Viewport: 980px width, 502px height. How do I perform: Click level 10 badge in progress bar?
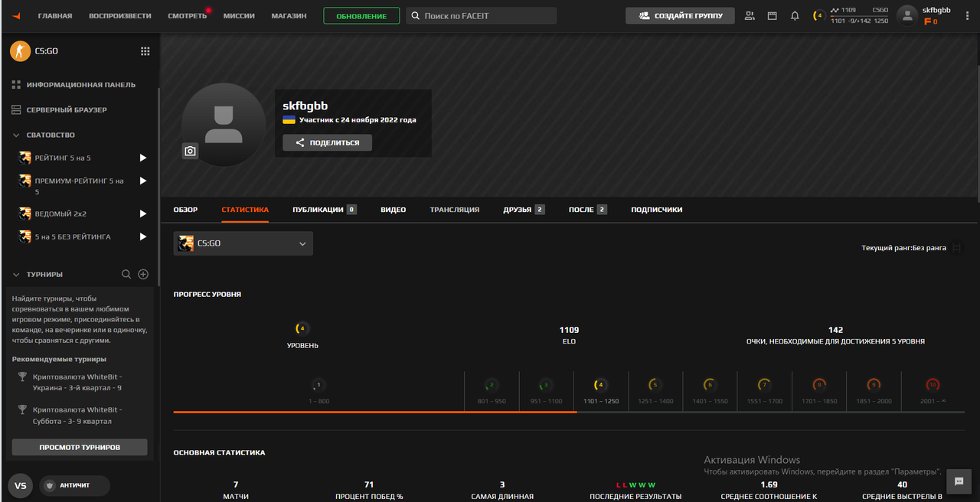(933, 385)
